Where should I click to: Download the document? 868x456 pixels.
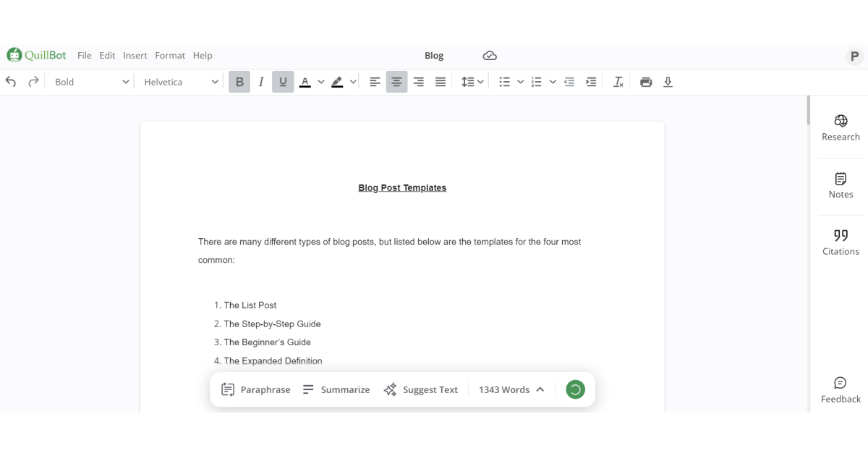668,82
